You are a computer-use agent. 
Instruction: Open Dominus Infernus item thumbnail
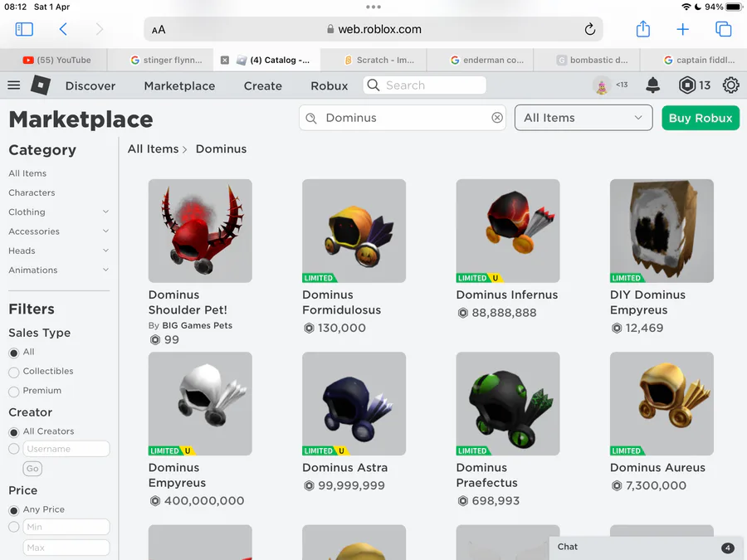coord(508,231)
